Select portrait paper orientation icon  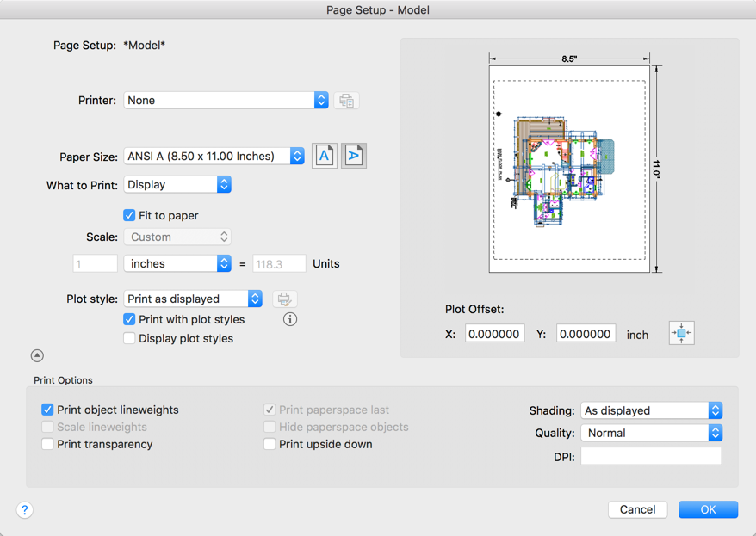324,156
